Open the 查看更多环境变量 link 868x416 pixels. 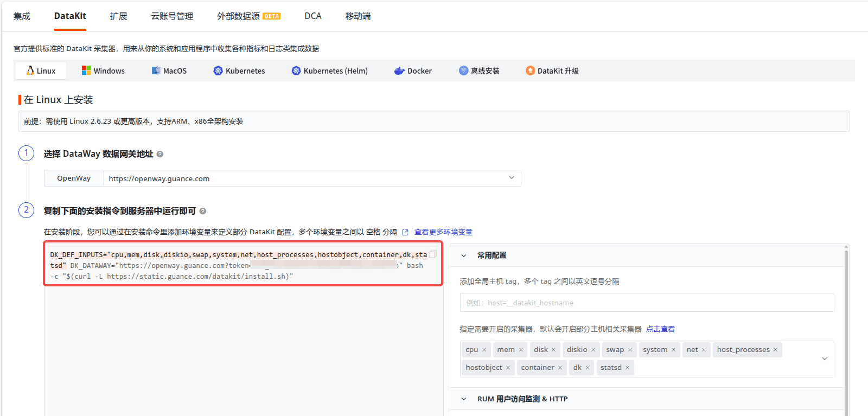tap(443, 232)
